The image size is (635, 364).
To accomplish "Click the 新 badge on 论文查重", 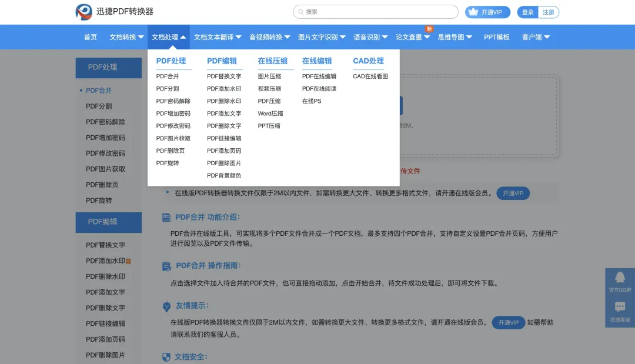I will click(429, 29).
